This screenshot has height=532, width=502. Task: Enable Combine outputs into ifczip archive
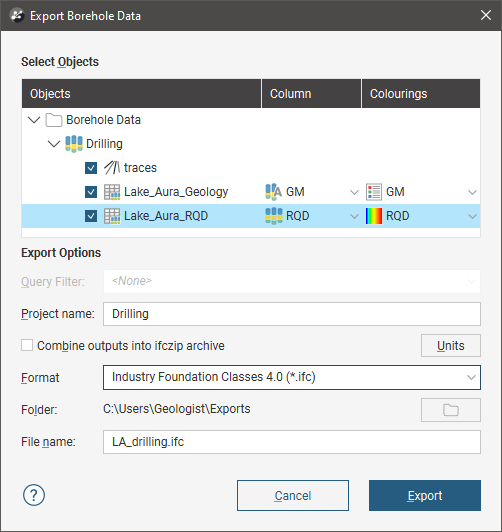27,345
